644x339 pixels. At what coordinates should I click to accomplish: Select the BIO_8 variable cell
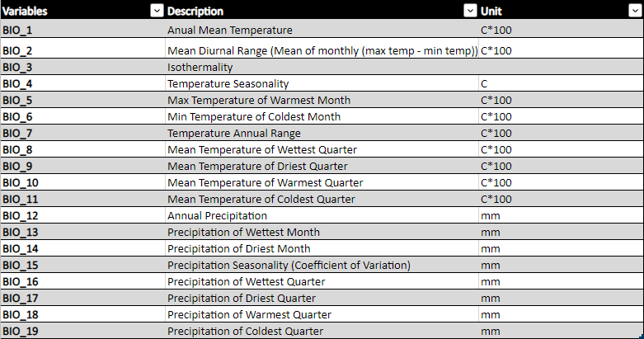point(82,150)
